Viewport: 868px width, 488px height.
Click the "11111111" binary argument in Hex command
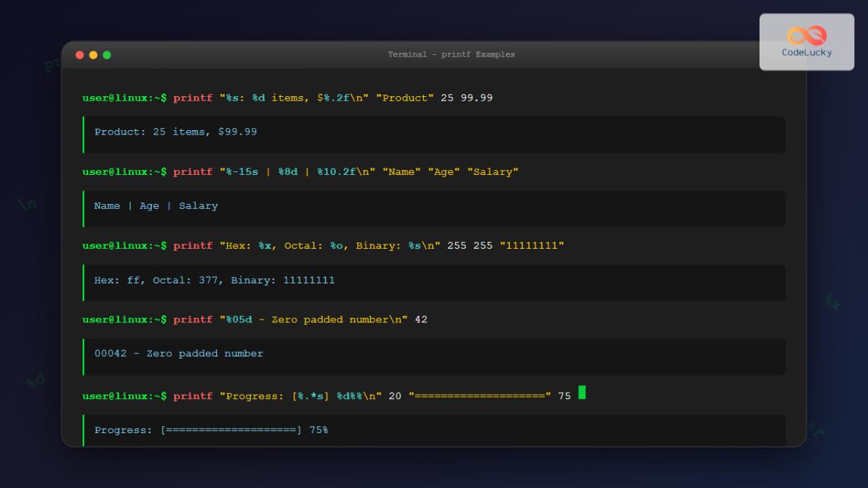[532, 246]
